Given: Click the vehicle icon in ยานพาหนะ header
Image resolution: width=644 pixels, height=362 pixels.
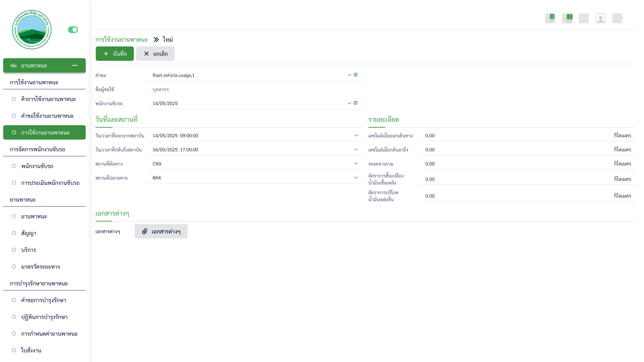Looking at the screenshot, I should tap(13, 65).
